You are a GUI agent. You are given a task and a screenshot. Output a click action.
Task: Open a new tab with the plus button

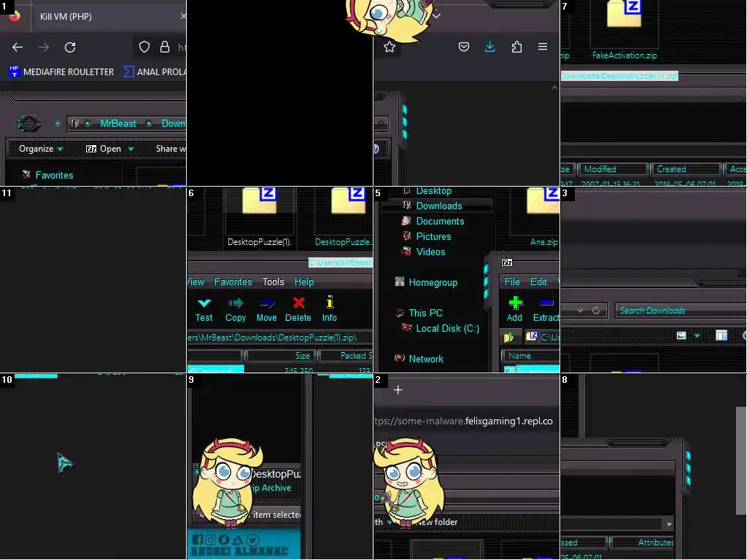click(398, 390)
